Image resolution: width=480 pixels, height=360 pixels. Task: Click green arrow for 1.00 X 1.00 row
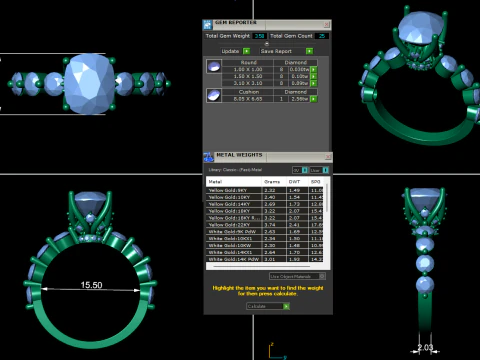pos(313,70)
